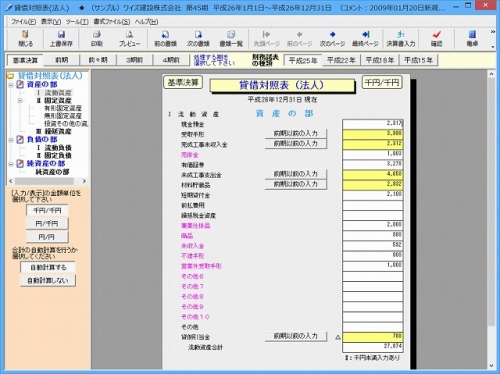500x374 pixels.
Task: Choose 自動計算しない option
Action: coord(48,281)
